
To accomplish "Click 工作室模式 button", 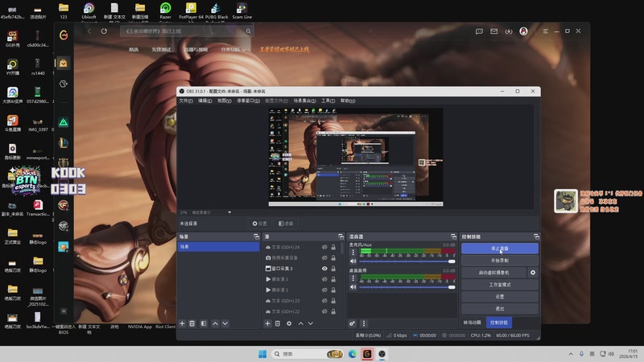I will tap(499, 285).
